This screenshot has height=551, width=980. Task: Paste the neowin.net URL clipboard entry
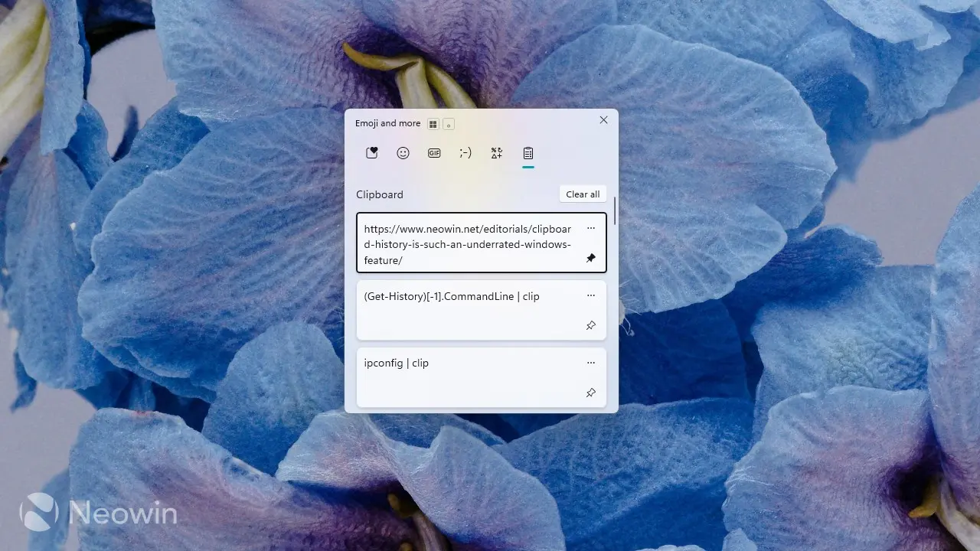pyautogui.click(x=482, y=243)
